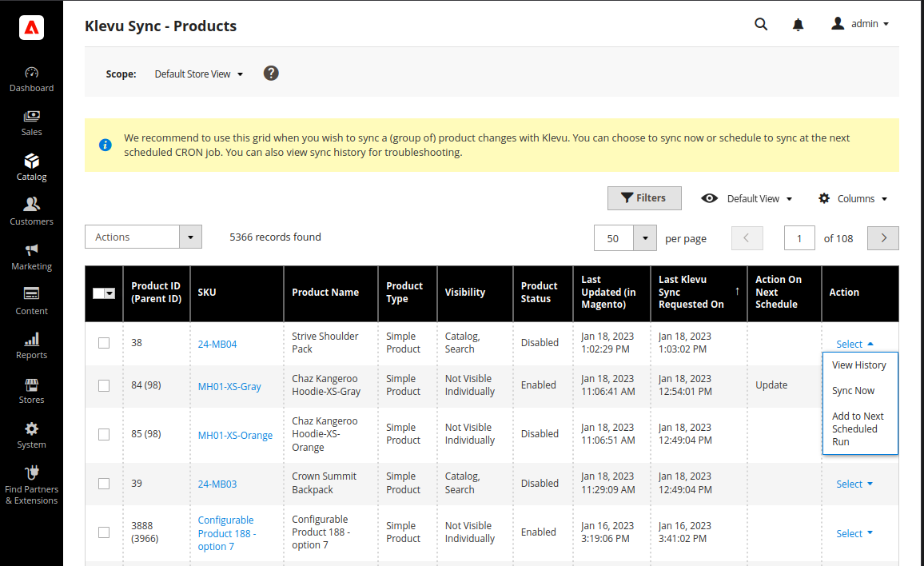Image resolution: width=924 pixels, height=566 pixels.
Task: Collapse the open Select menu for 24-MB04
Action: click(x=854, y=345)
